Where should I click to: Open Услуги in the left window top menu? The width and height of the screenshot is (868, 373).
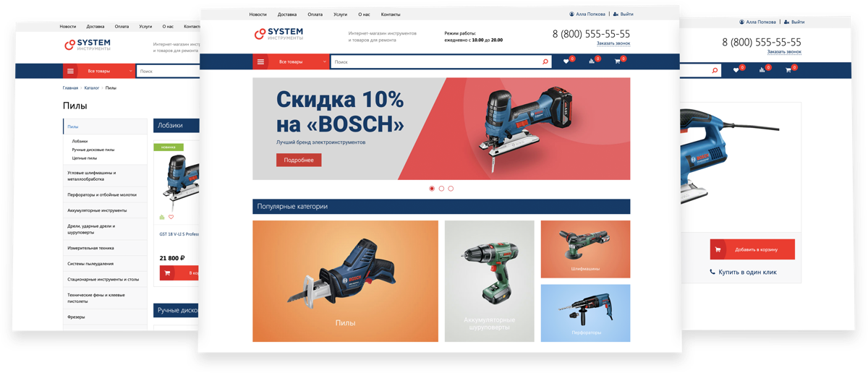[x=145, y=27]
